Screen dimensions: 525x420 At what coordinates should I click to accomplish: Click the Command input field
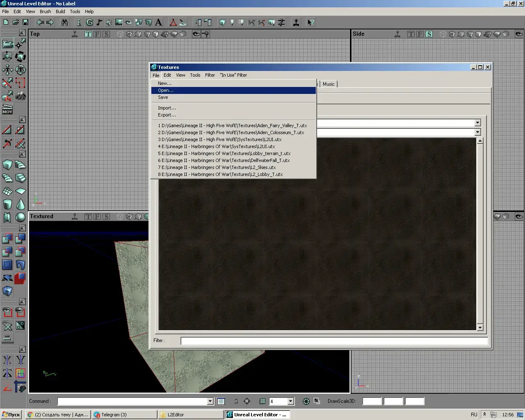(132, 401)
